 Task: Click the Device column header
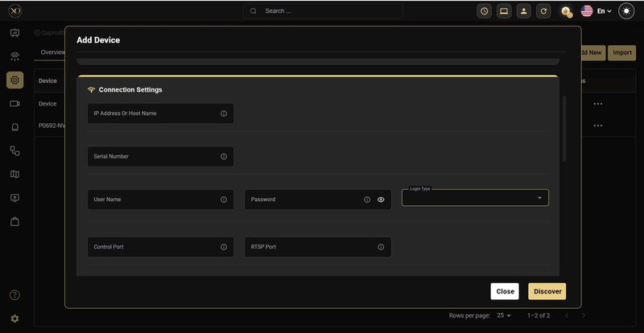tap(47, 81)
